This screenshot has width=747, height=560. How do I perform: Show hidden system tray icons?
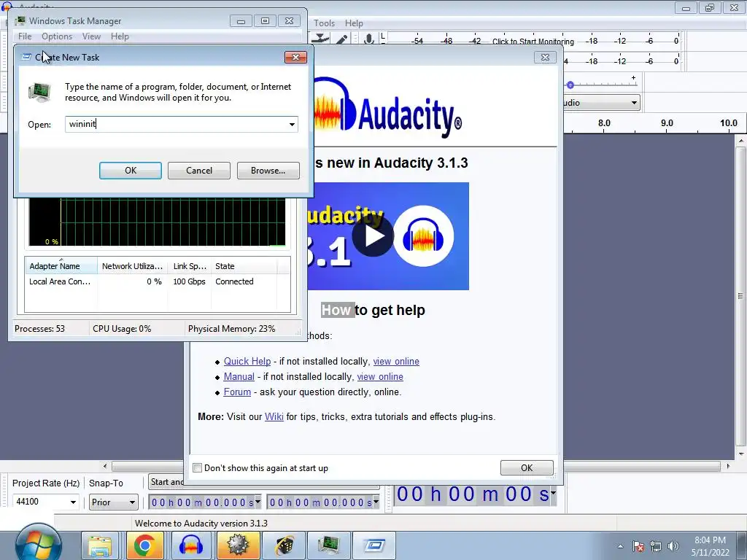pos(620,546)
